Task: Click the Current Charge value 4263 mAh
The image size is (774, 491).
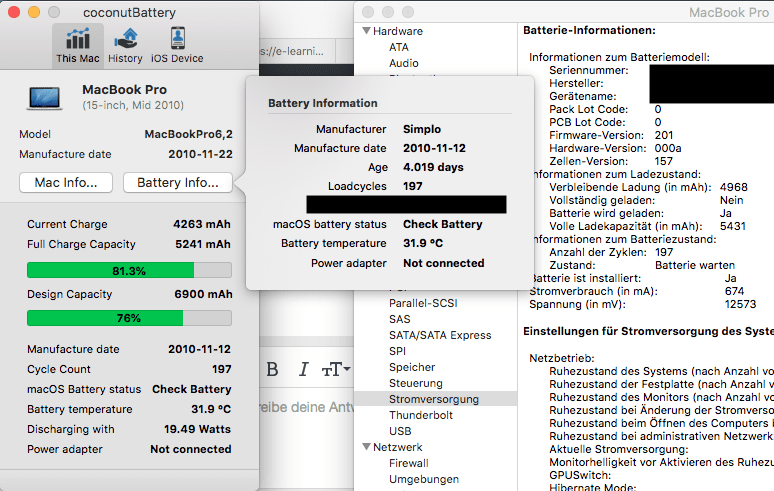Action: pos(202,224)
